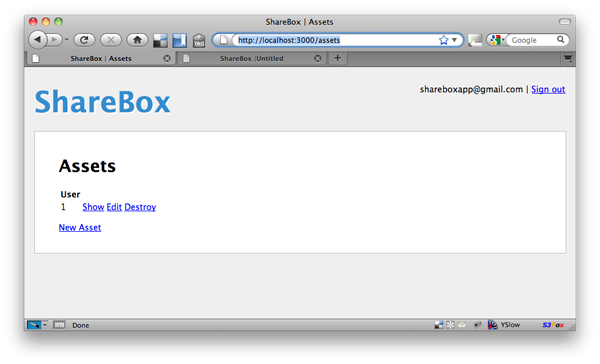Click the Sign out link
Image resolution: width=600 pixels, height=364 pixels.
click(548, 90)
